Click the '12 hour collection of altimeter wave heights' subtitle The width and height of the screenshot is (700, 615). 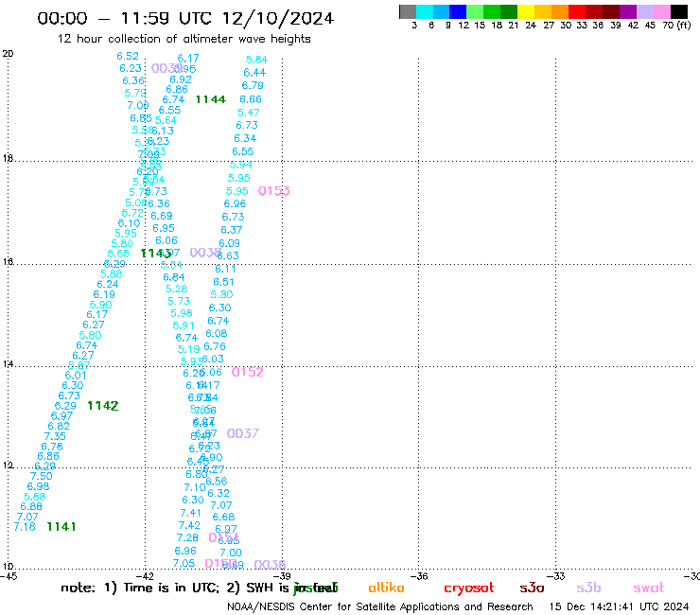click(184, 39)
